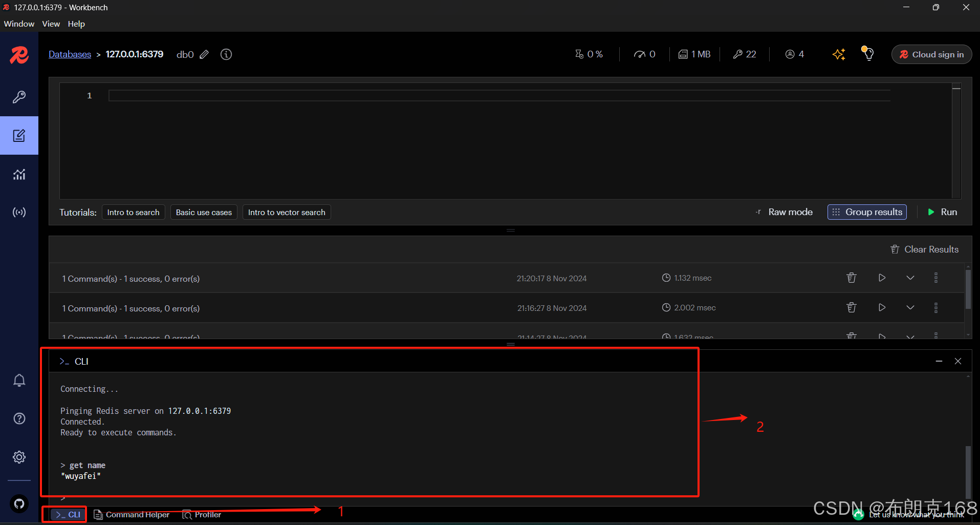Viewport: 980px width, 525px height.
Task: Click Cloud sign in button
Action: tap(931, 54)
